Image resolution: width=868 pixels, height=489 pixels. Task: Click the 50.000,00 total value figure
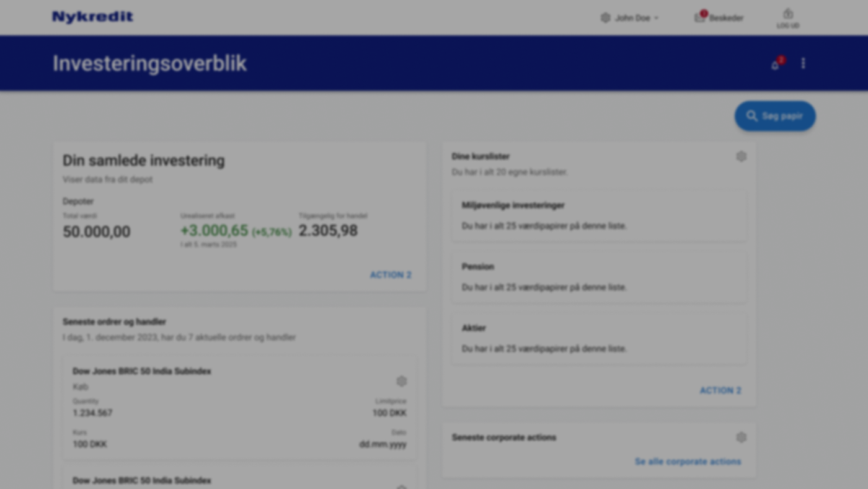[97, 232]
